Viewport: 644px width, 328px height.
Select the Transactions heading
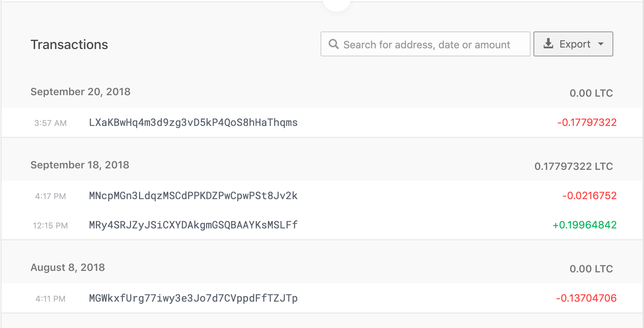69,44
